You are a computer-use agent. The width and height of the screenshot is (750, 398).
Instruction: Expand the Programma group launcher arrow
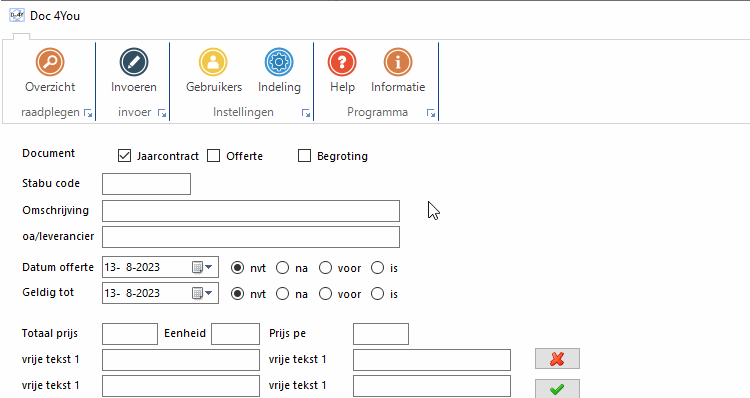point(431,113)
